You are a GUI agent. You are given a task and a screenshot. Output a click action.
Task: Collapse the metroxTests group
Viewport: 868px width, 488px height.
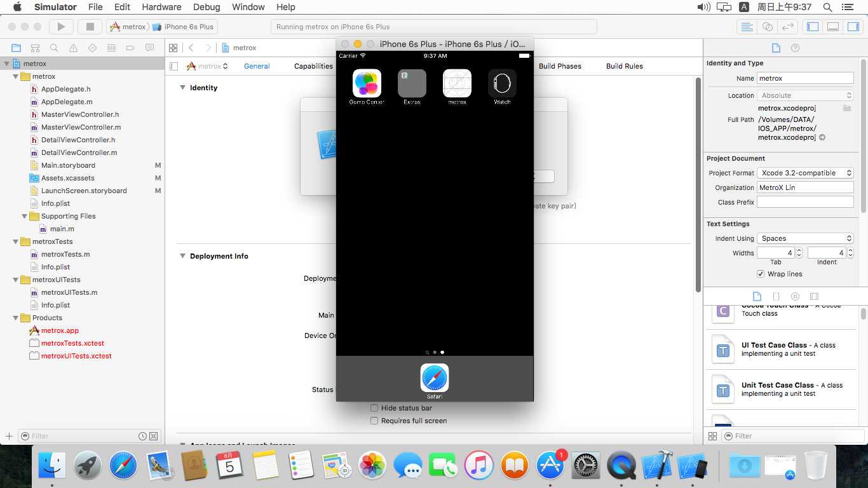click(x=16, y=241)
